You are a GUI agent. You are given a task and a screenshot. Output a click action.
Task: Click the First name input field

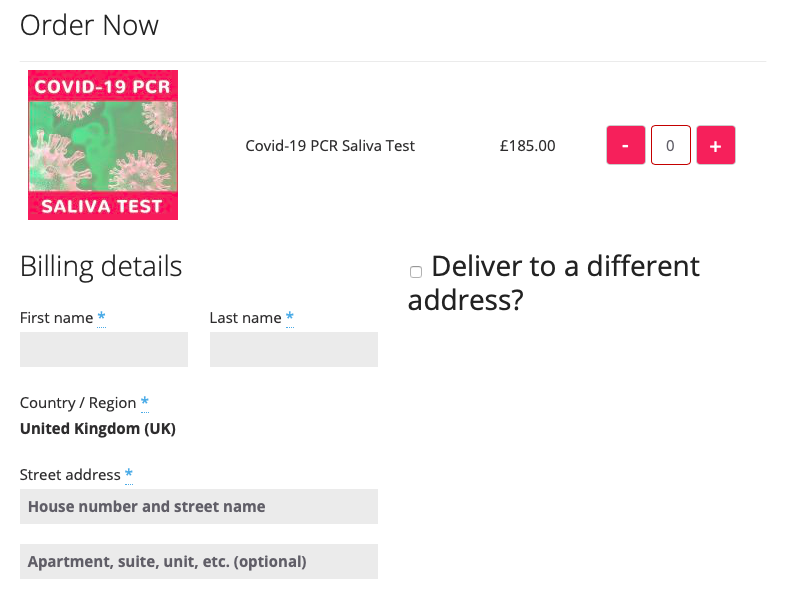[x=104, y=349]
